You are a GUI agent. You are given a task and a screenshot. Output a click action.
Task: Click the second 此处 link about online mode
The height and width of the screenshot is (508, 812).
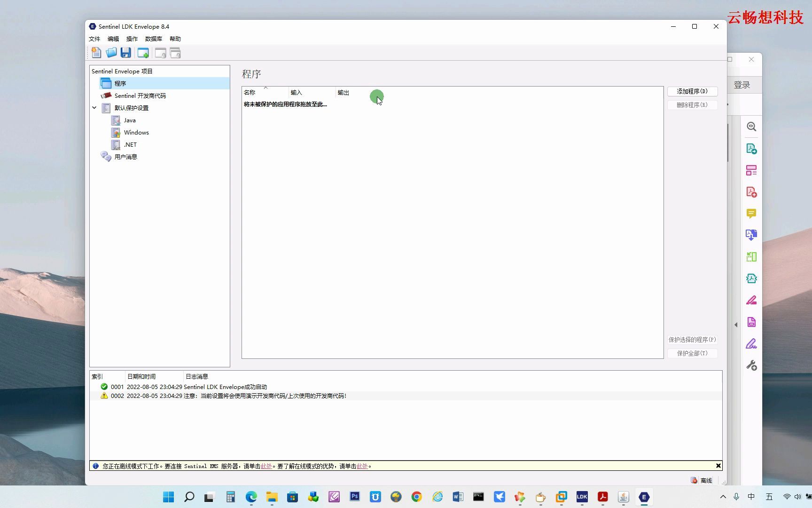[x=362, y=466]
